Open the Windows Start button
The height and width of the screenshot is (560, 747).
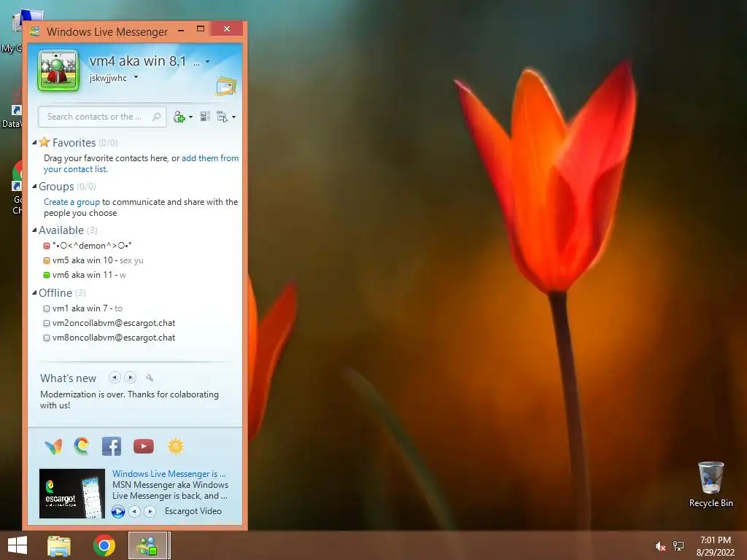18,545
